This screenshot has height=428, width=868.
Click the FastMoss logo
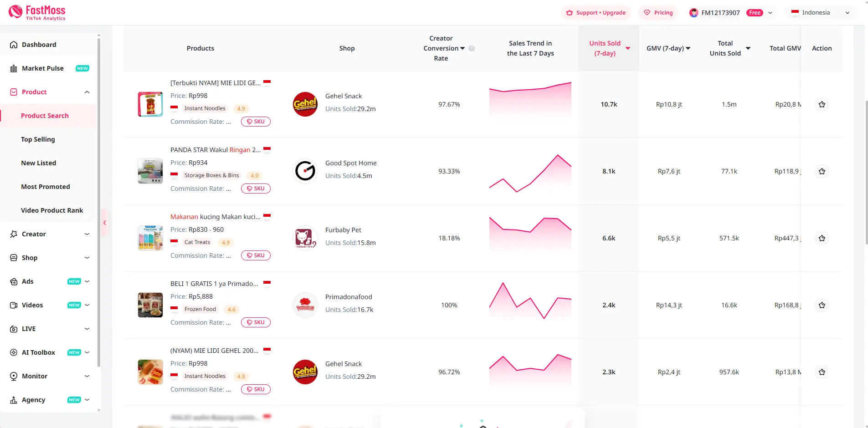[37, 12]
